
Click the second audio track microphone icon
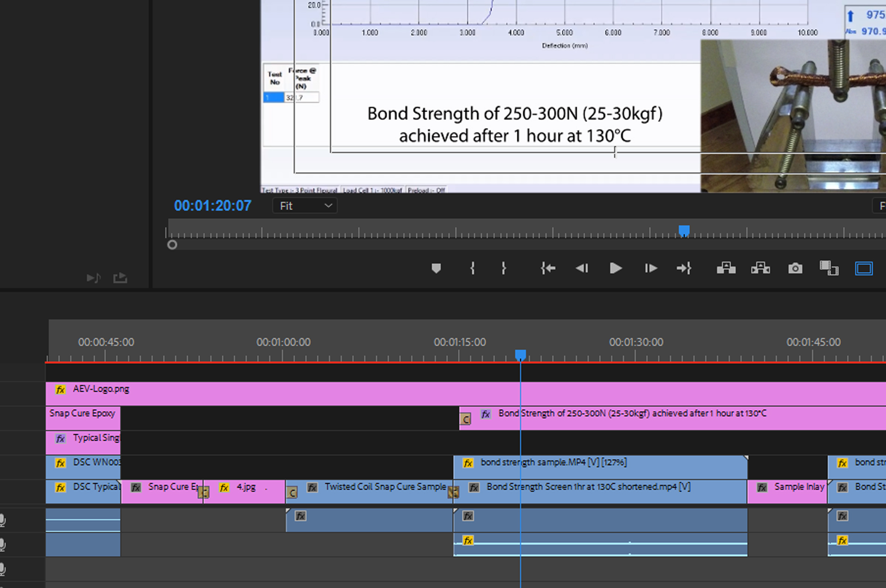click(3, 545)
